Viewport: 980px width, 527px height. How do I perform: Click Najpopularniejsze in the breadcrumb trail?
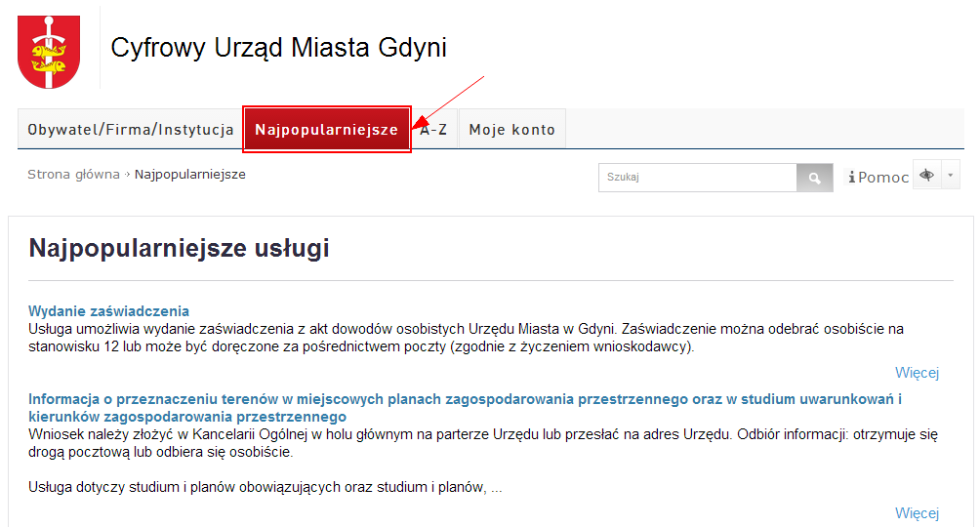tap(189, 175)
